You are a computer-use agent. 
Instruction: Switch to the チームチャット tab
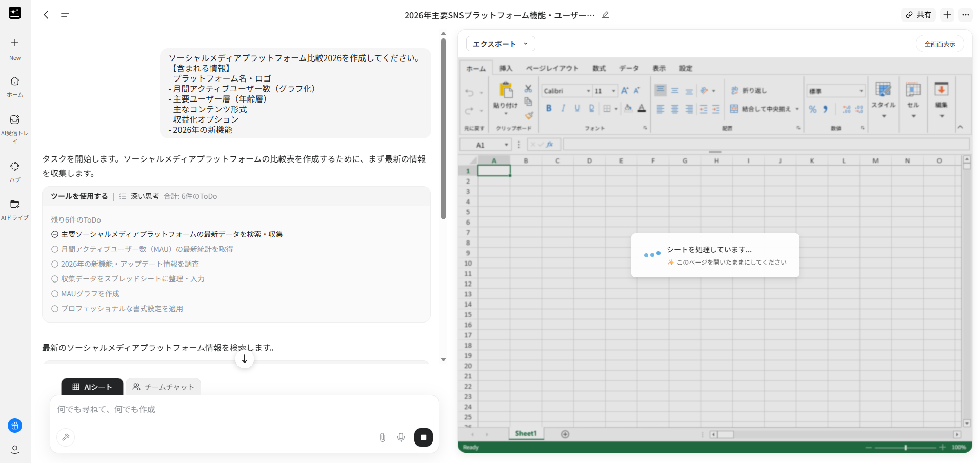click(x=163, y=387)
